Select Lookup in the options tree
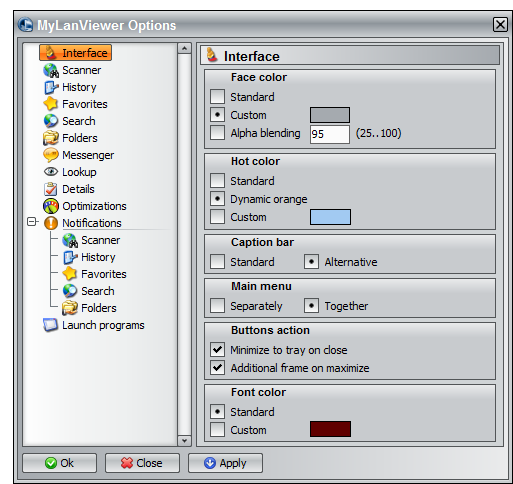The image size is (513, 484). (x=79, y=172)
